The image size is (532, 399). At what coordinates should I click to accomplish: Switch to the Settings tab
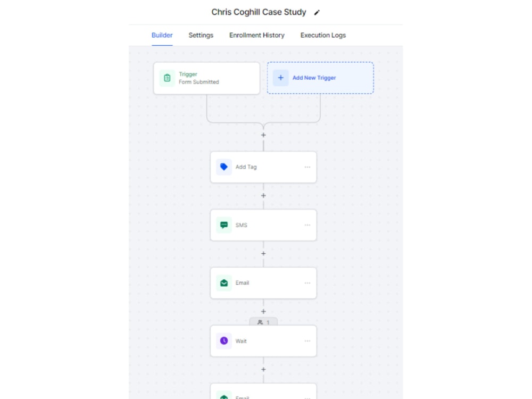tap(201, 35)
